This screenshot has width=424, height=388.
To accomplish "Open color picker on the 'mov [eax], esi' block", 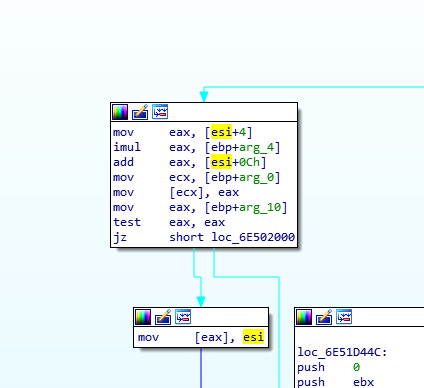I will pos(143,317).
